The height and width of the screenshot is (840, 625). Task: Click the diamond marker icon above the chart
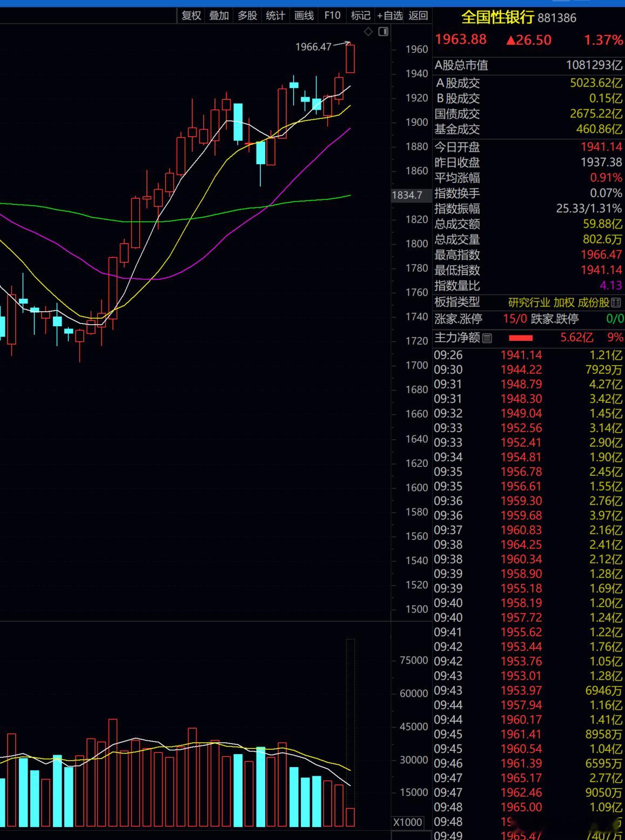368,32
